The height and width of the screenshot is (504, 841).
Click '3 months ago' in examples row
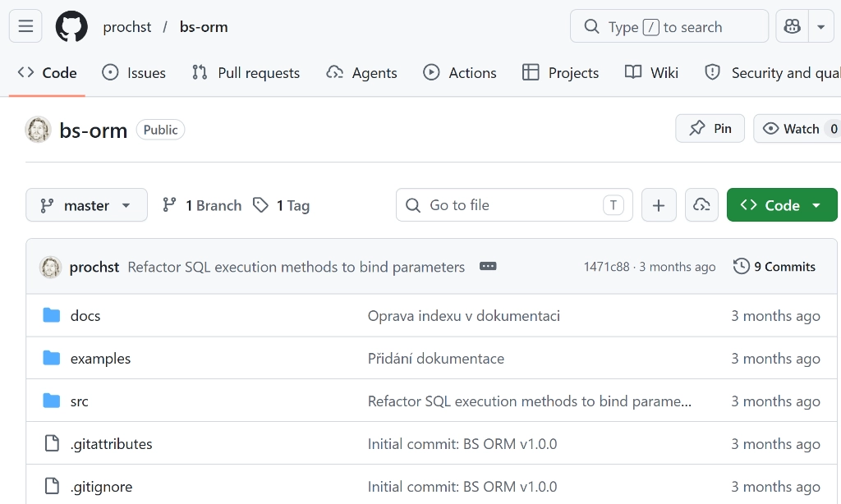[x=775, y=359]
